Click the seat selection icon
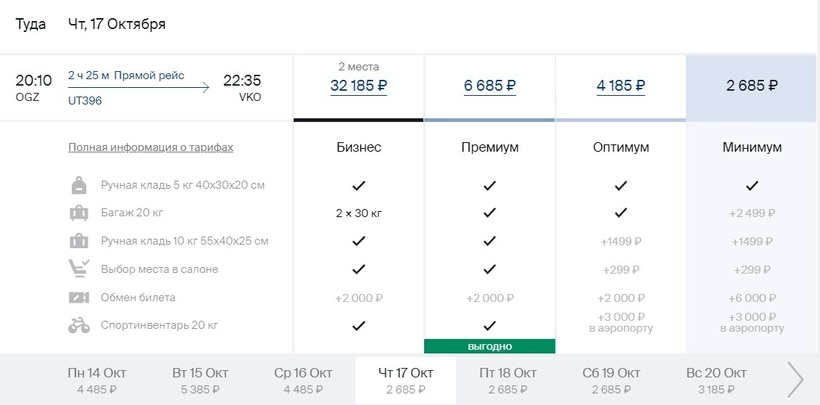The image size is (820, 405). click(79, 268)
